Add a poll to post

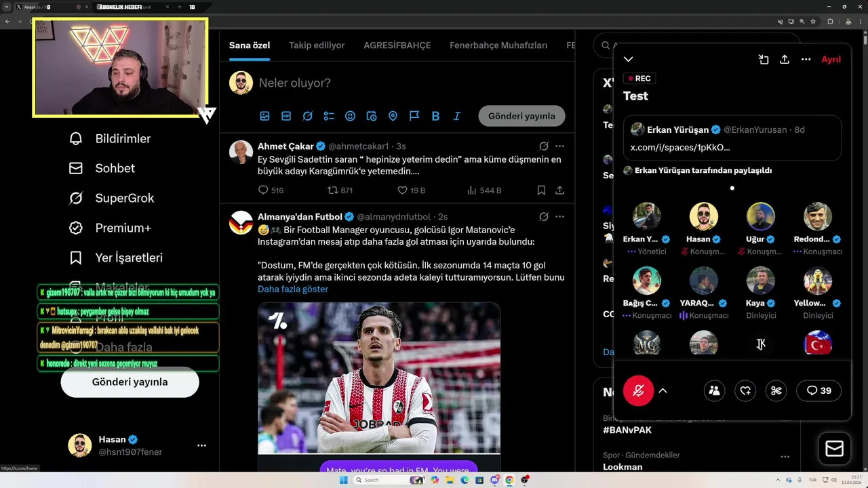pyautogui.click(x=329, y=116)
